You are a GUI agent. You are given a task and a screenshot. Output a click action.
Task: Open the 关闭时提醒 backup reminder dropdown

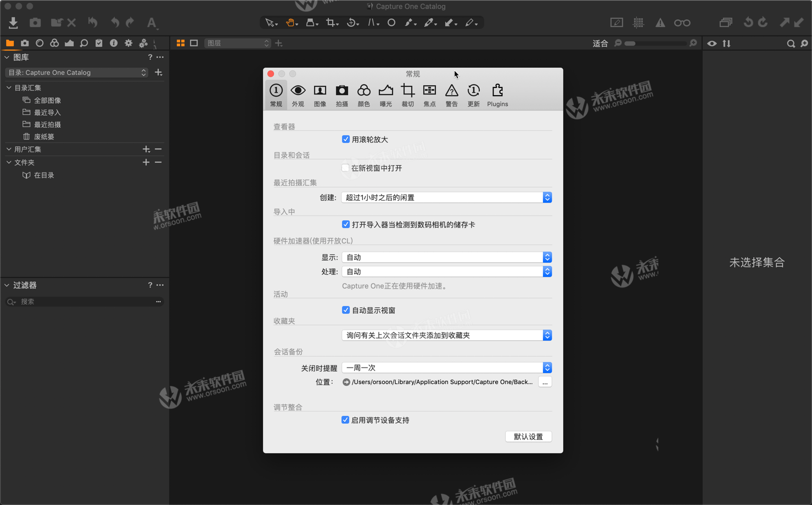tap(446, 368)
